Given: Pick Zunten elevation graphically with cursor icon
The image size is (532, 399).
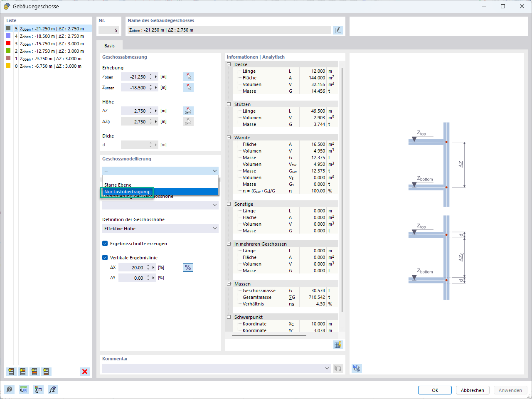Looking at the screenshot, I should pos(188,88).
